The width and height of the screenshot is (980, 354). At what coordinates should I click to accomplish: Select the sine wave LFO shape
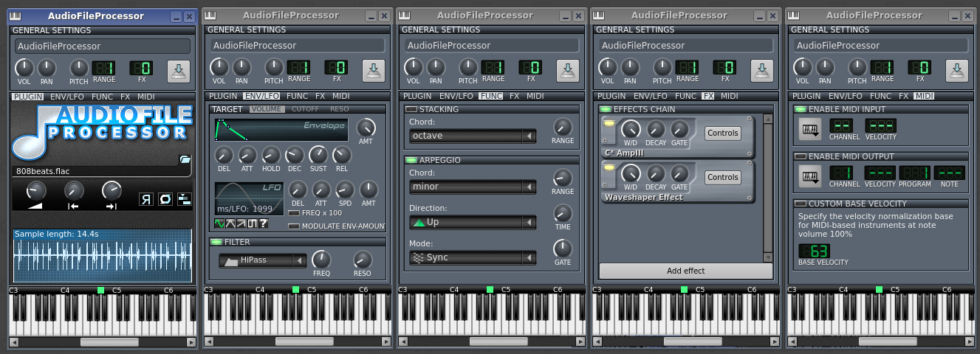pos(220,223)
